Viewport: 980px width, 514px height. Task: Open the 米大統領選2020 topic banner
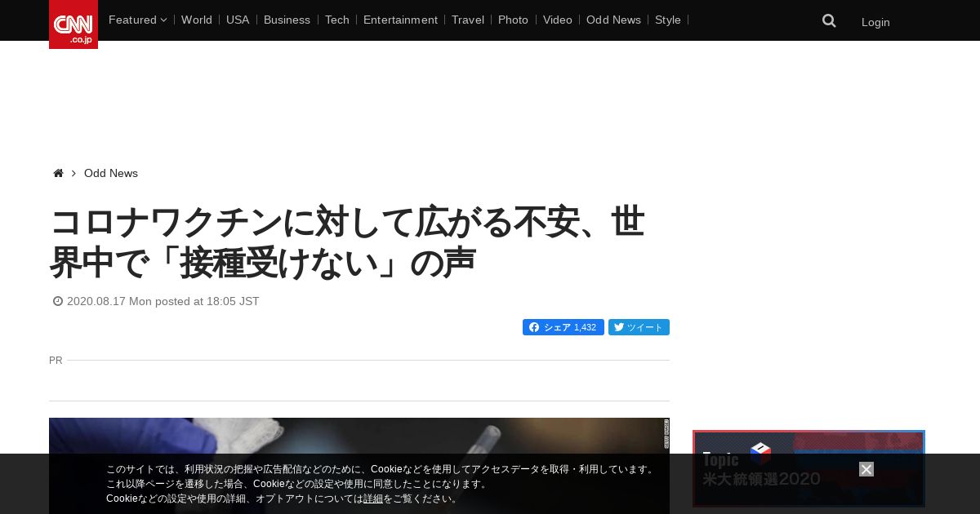[808, 469]
